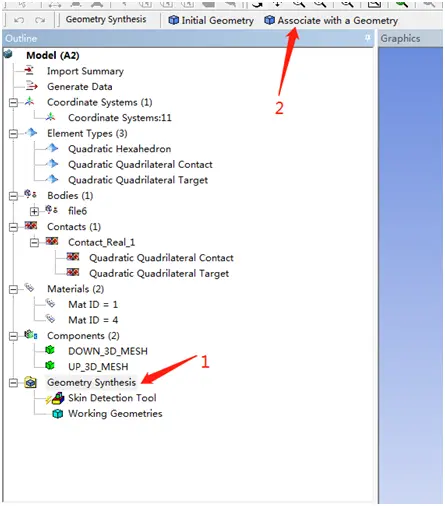The height and width of the screenshot is (506, 445).
Task: Select Quadratic Hexahedron element type
Action: point(120,149)
